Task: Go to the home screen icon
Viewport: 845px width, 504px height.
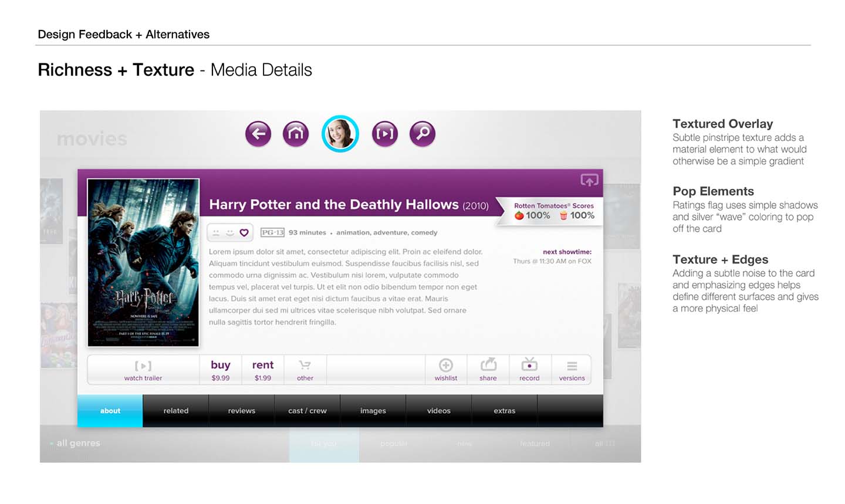Action: click(296, 134)
